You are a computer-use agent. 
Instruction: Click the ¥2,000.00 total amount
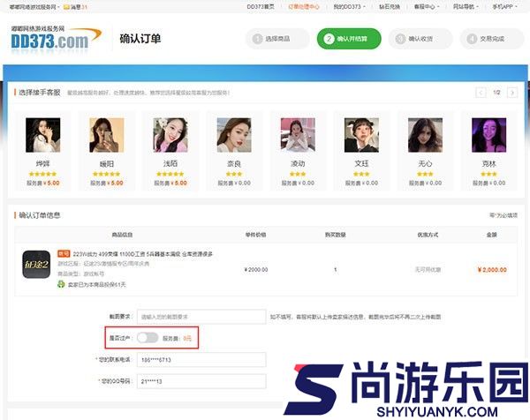(x=492, y=269)
